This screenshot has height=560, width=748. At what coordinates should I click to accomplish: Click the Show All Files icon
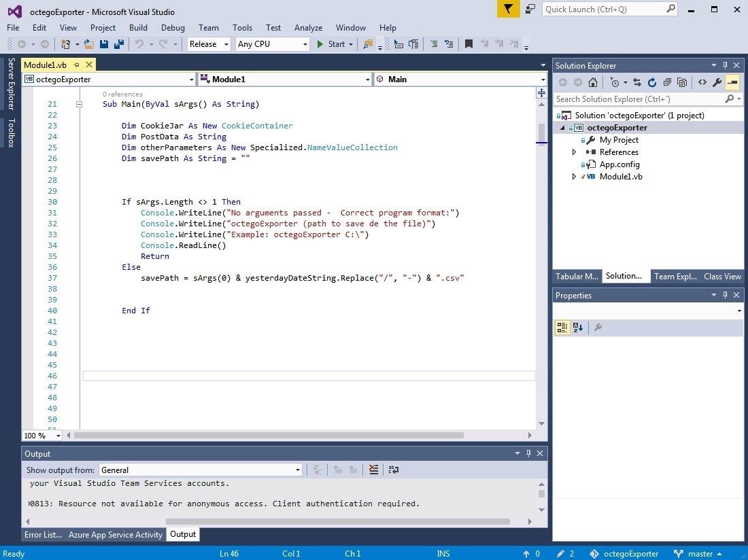pos(682,82)
